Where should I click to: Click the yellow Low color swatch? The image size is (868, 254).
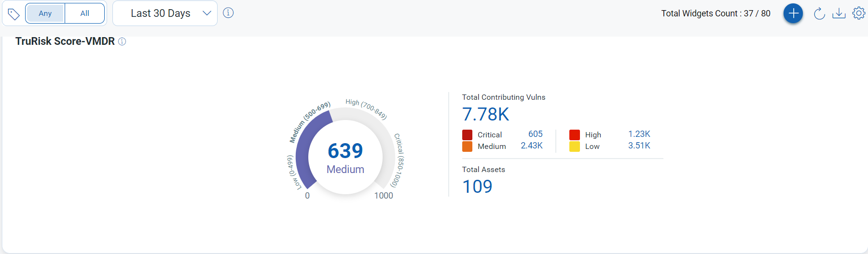click(x=574, y=147)
